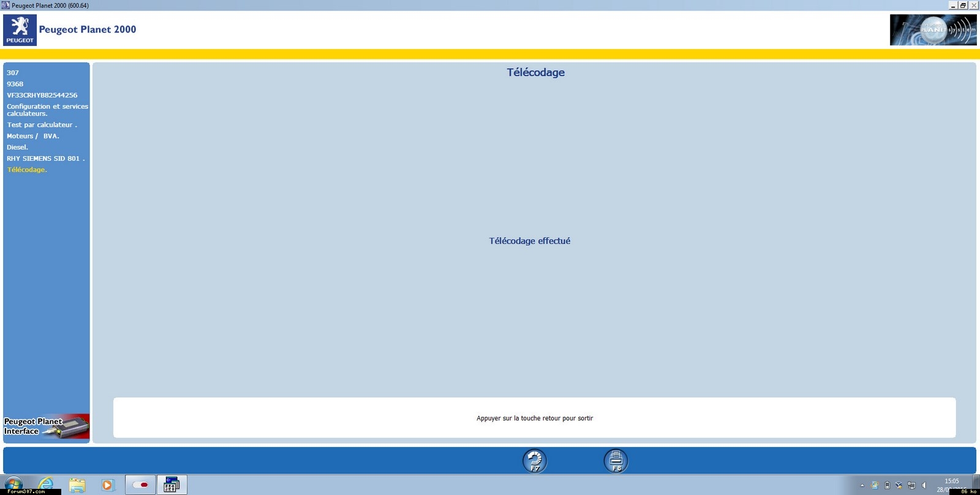Click the volume speaker tray icon

pyautogui.click(x=924, y=485)
